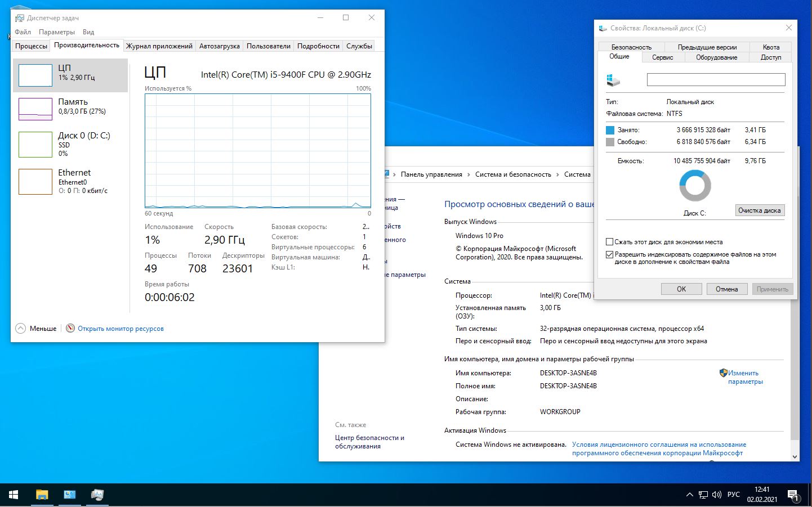812x507 pixels.
Task: Click the volume speaker tray icon
Action: (x=717, y=495)
